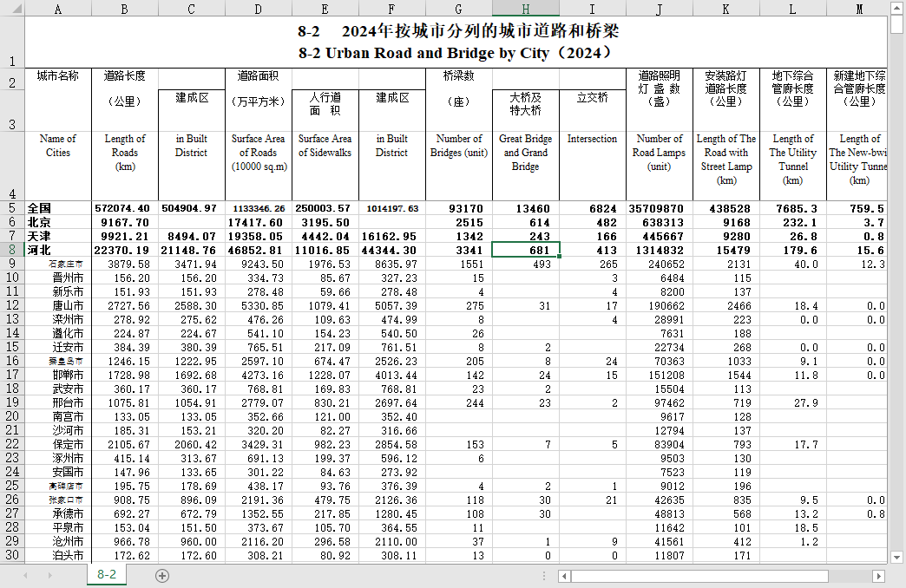Screen dimensions: 906x588
Task: Click 'Length of Roads (km)' header cell
Action: point(125,167)
